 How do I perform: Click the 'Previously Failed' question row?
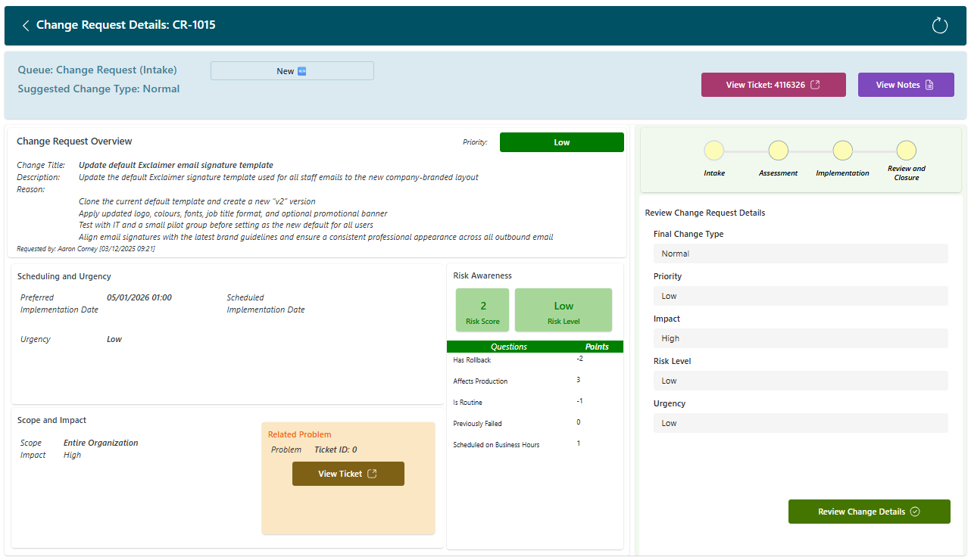click(x=535, y=423)
